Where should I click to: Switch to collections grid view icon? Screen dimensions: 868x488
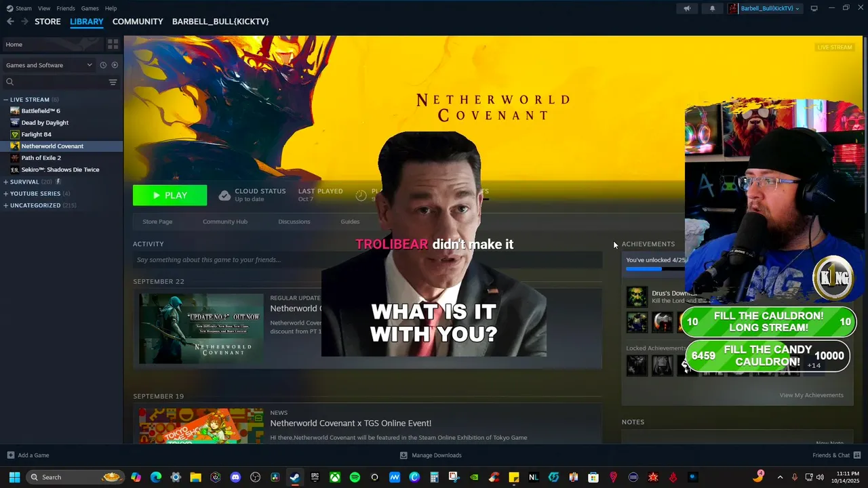(113, 44)
